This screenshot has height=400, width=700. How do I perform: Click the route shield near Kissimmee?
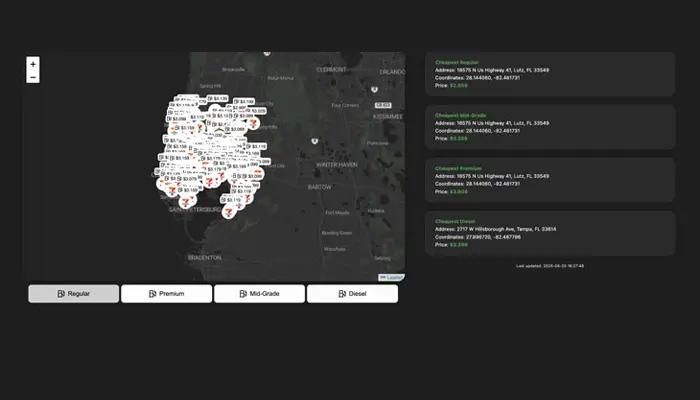[383, 105]
